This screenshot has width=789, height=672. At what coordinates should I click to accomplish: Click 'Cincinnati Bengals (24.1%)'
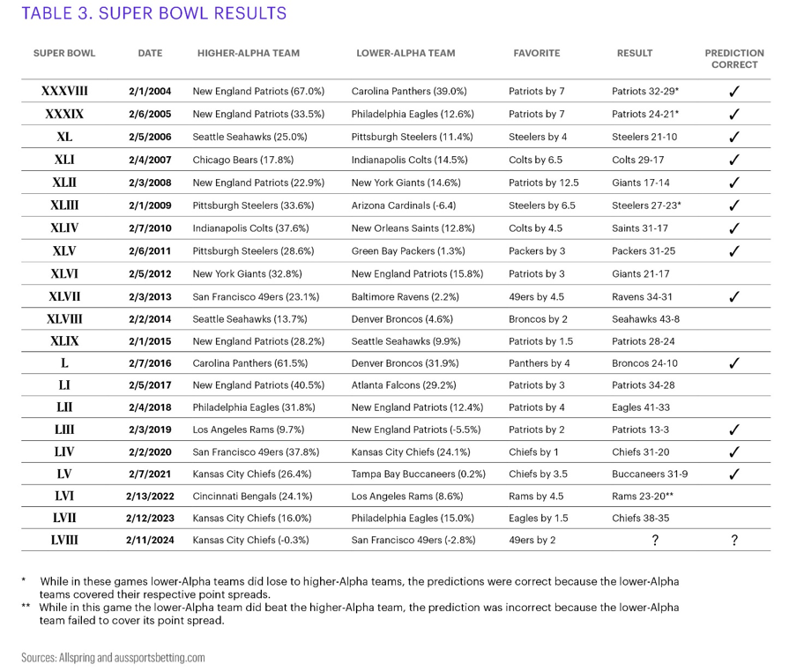tap(252, 497)
